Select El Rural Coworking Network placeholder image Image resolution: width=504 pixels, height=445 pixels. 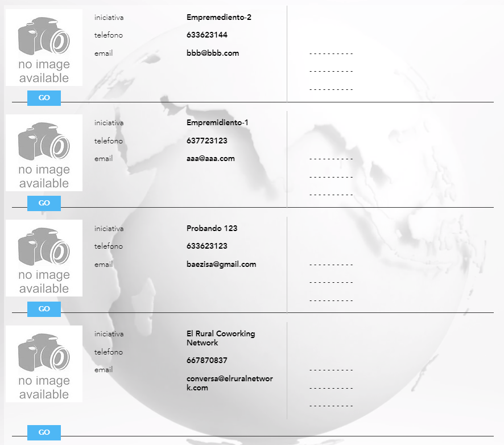point(44,364)
